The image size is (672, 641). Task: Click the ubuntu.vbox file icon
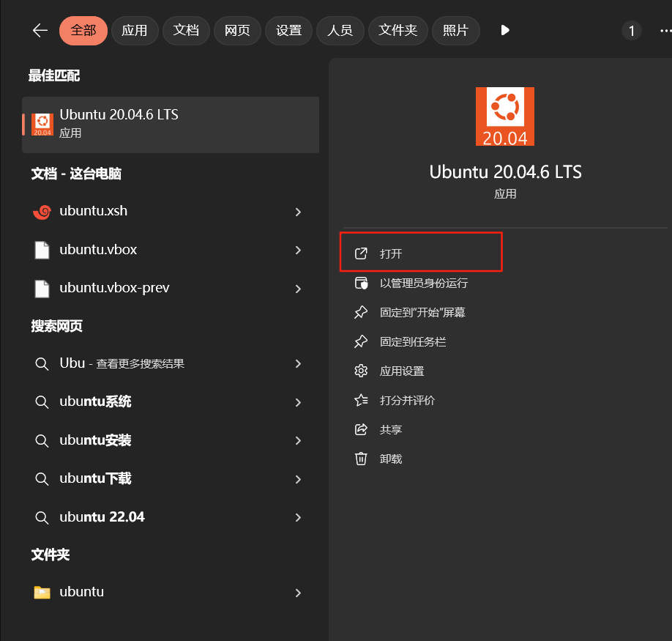coord(42,250)
